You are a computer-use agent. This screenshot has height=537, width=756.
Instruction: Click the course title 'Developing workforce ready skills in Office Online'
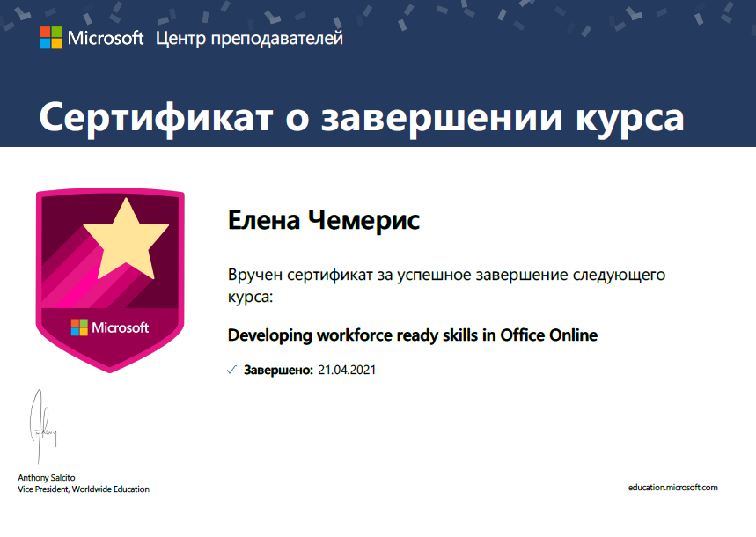pos(413,335)
